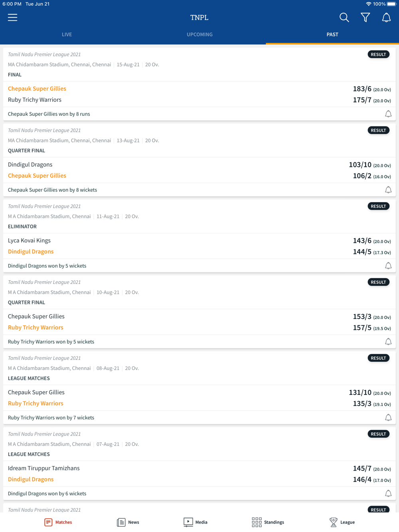Toggle bell alert for 13-Aug Quarter Final
The image size is (399, 532).
[388, 190]
